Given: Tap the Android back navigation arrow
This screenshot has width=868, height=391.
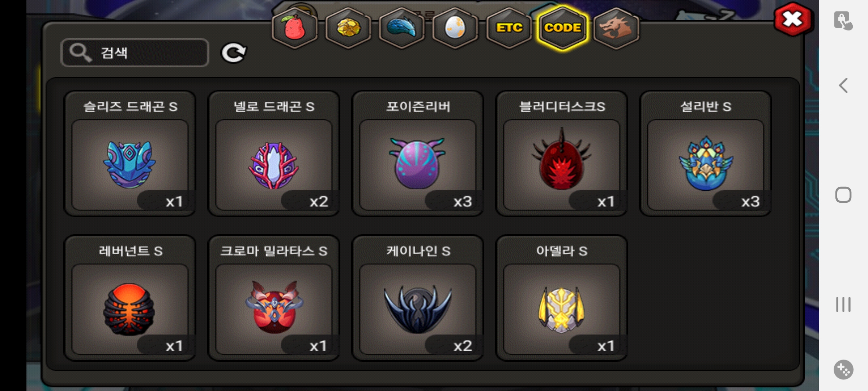Looking at the screenshot, I should coord(843,86).
